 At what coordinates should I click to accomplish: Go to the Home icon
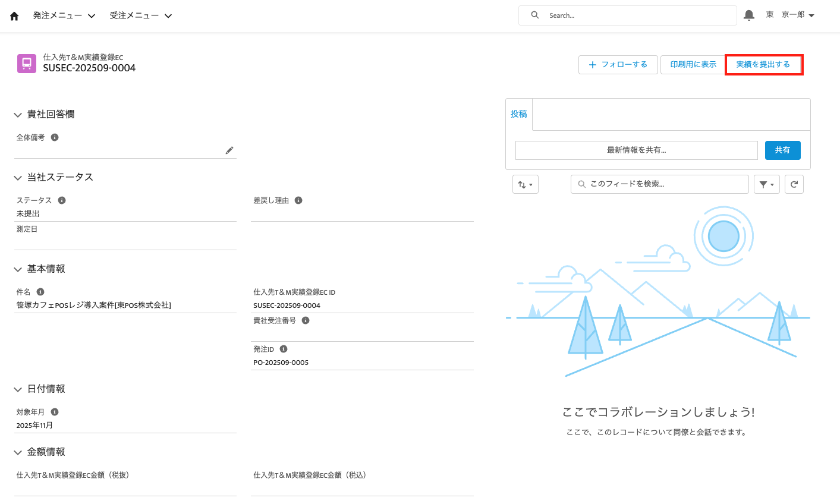click(14, 16)
